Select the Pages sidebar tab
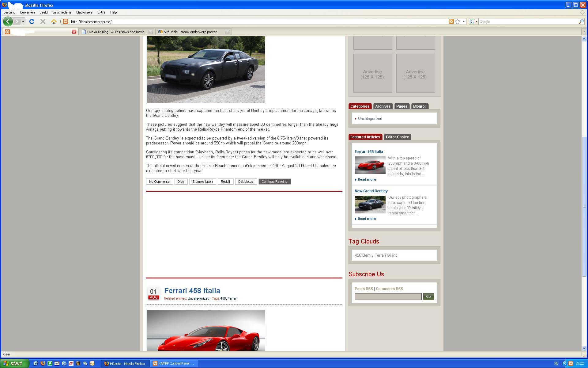The image size is (588, 368). [402, 106]
